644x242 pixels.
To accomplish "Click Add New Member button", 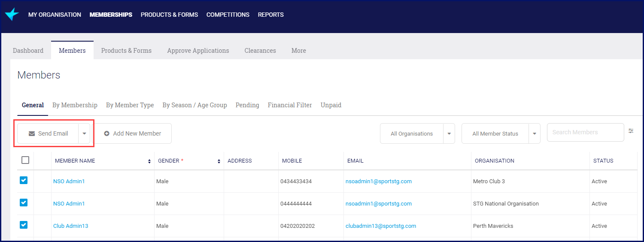I will (x=133, y=133).
